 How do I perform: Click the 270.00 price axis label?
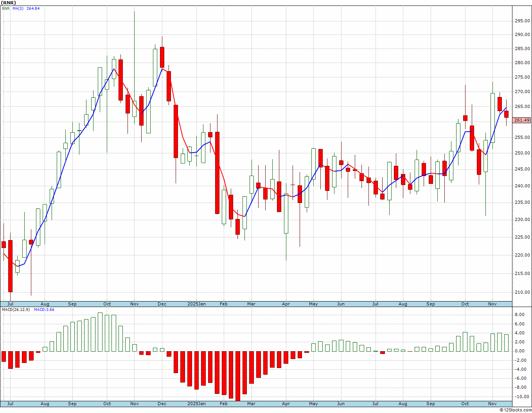click(522, 92)
